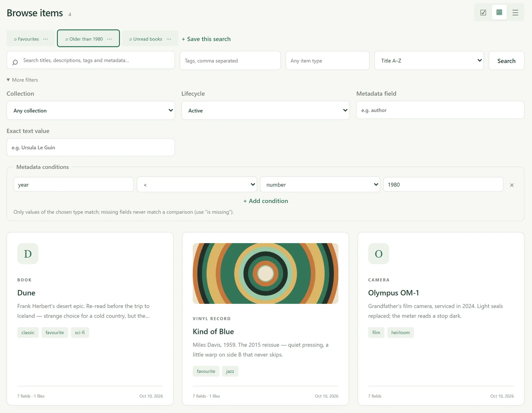Collapse the More filters section
Screen dimensions: 532x413
[22, 80]
